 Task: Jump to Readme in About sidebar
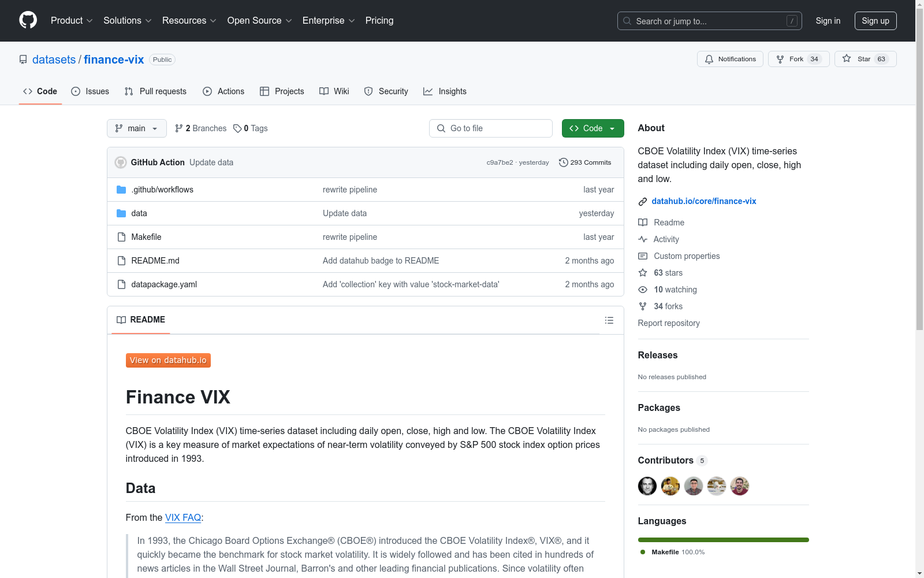[x=661, y=223]
